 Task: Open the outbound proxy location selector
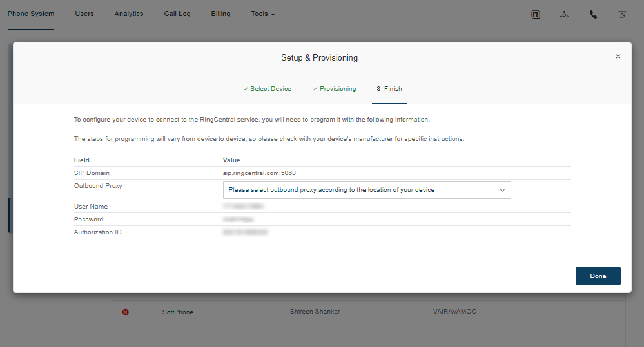point(366,190)
